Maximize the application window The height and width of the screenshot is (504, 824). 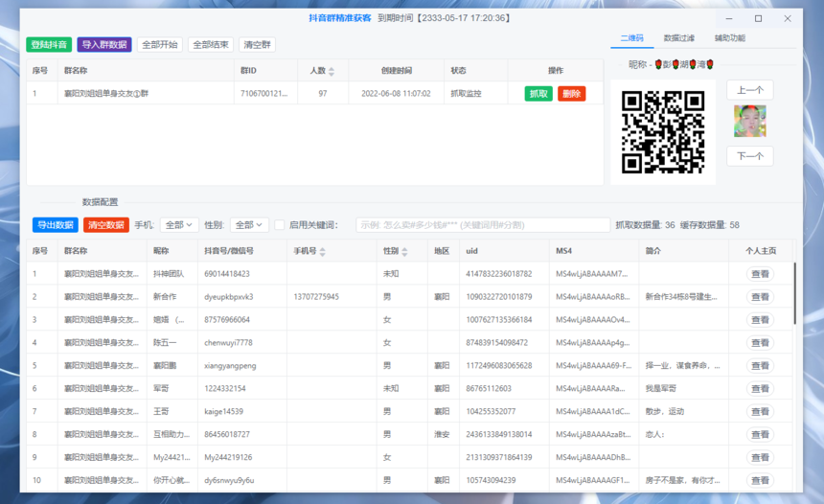tap(758, 18)
